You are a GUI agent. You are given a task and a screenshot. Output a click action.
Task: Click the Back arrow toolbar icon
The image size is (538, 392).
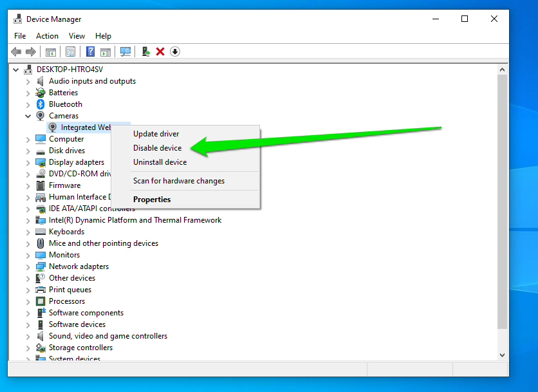pos(16,51)
